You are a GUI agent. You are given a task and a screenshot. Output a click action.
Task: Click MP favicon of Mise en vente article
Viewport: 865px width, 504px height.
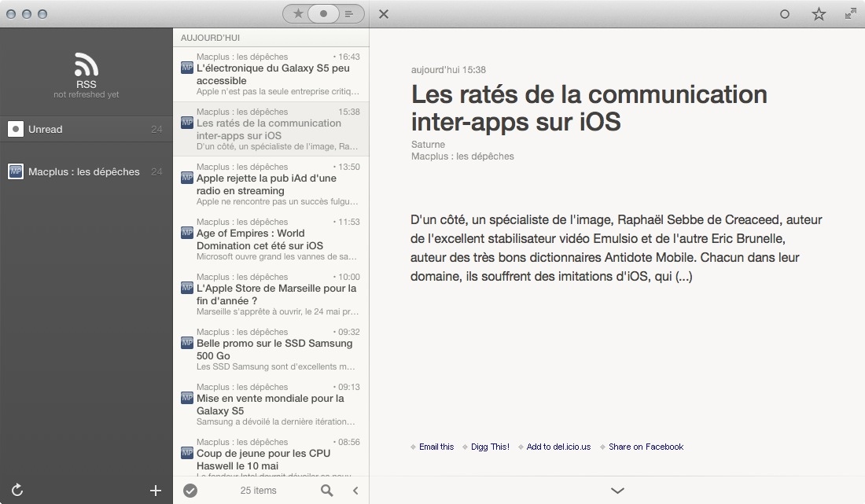pyautogui.click(x=187, y=398)
